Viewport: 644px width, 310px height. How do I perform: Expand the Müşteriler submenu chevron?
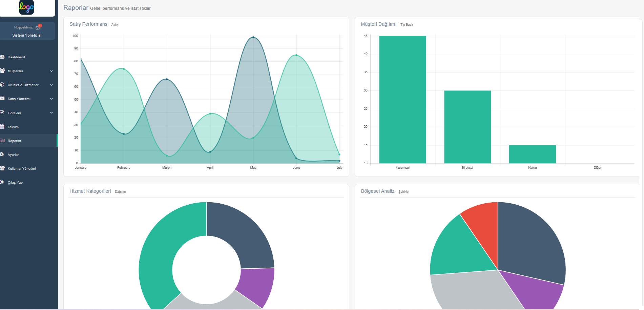(51, 71)
